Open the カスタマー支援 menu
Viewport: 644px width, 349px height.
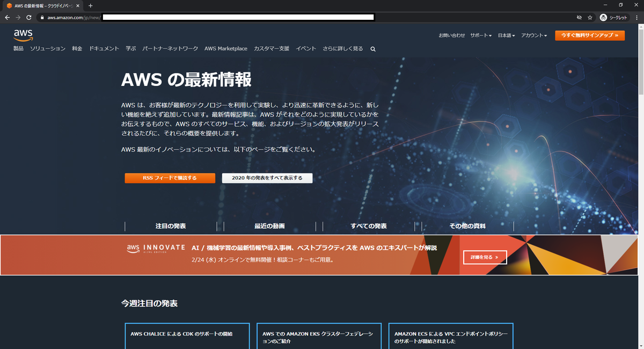coord(272,48)
